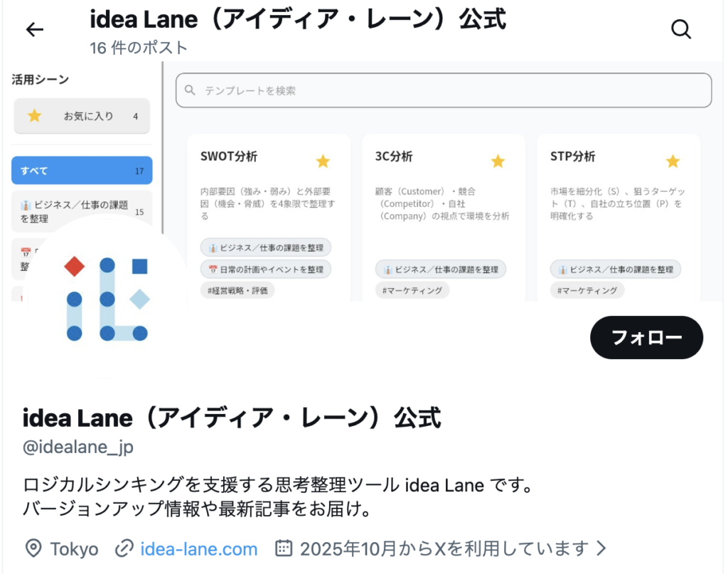Open the idea-lane.com website link
Image resolution: width=728 pixels, height=574 pixels.
pyautogui.click(x=199, y=548)
